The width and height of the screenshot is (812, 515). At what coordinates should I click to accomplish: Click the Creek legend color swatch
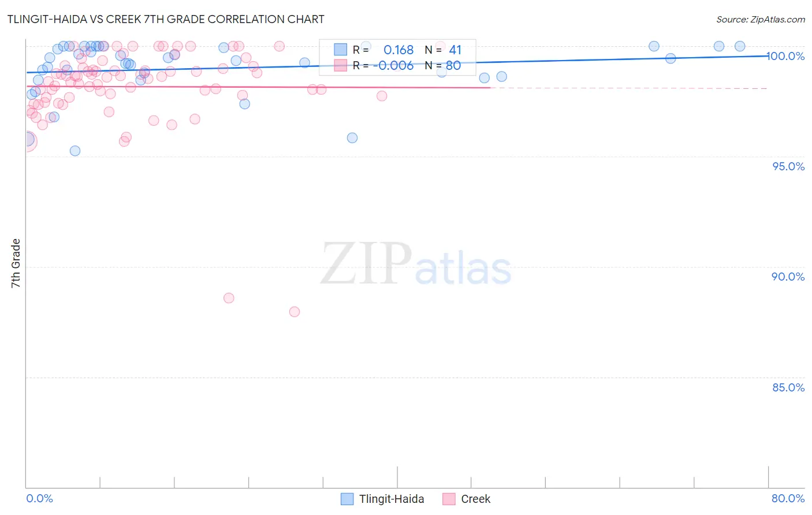coord(449,499)
